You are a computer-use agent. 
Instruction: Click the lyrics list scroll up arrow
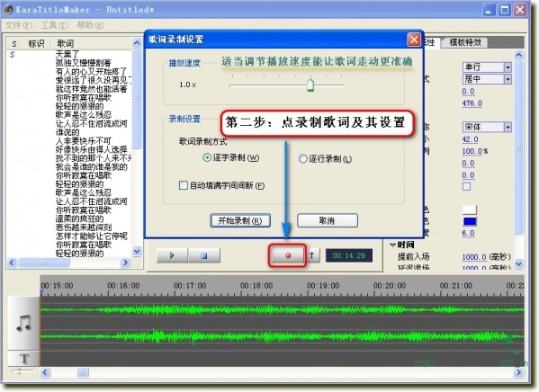(137, 43)
